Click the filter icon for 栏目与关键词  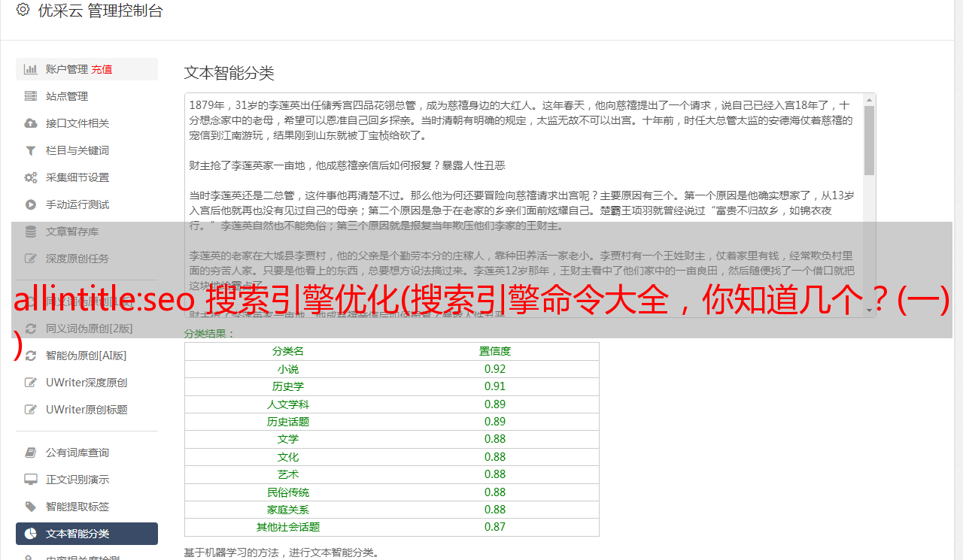[31, 150]
